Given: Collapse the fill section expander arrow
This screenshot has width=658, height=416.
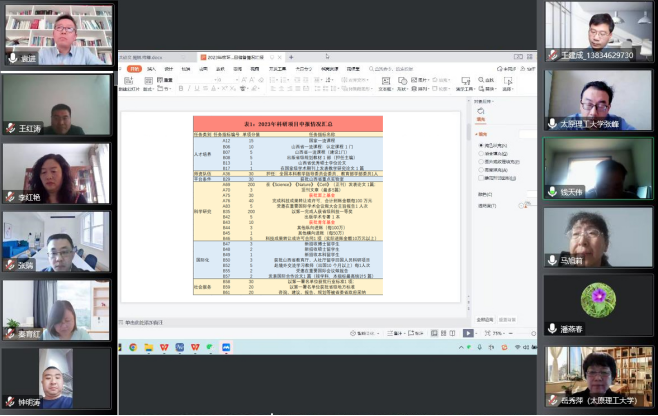Looking at the screenshot, I should 476,132.
